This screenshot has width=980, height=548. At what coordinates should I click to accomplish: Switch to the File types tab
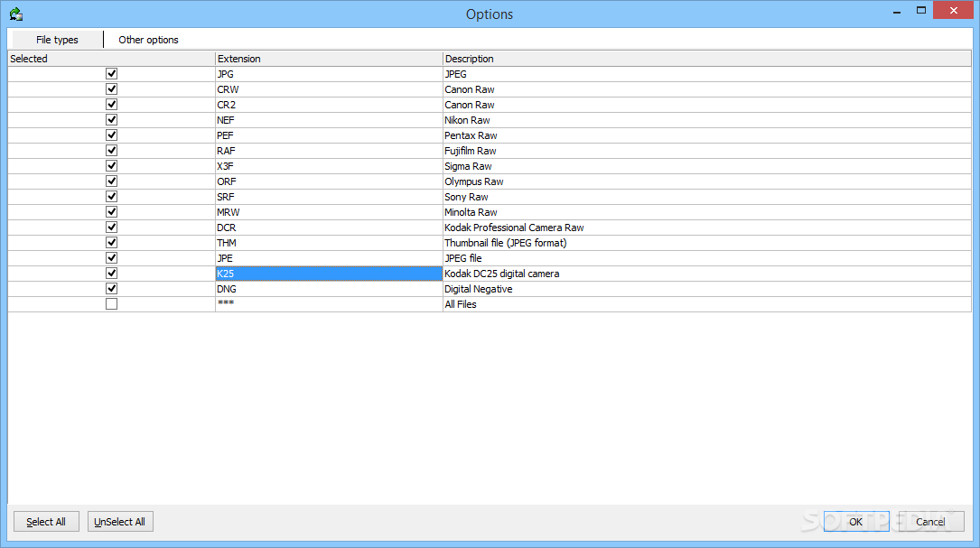(x=57, y=40)
